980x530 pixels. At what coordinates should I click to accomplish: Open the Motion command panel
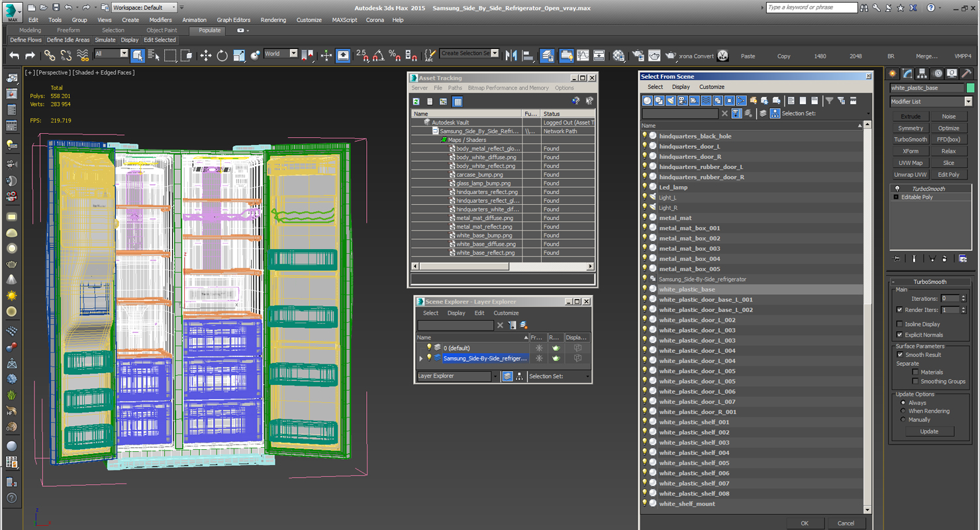pyautogui.click(x=937, y=74)
